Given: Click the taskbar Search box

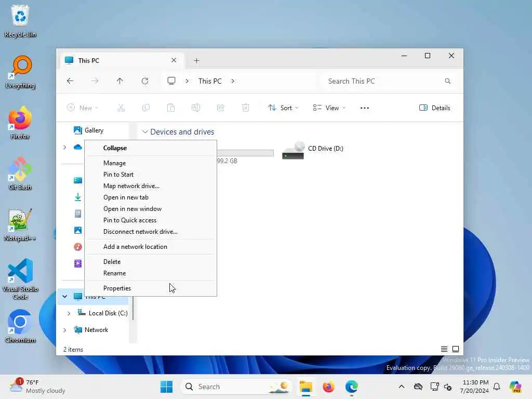Looking at the screenshot, I should (236, 387).
